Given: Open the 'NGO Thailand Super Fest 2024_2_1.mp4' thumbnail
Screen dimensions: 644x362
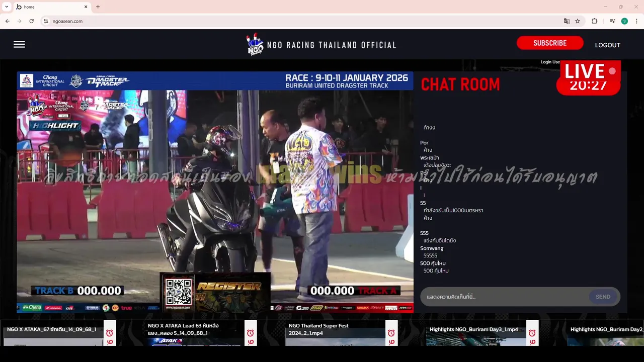Looking at the screenshot, I should click(334, 333).
